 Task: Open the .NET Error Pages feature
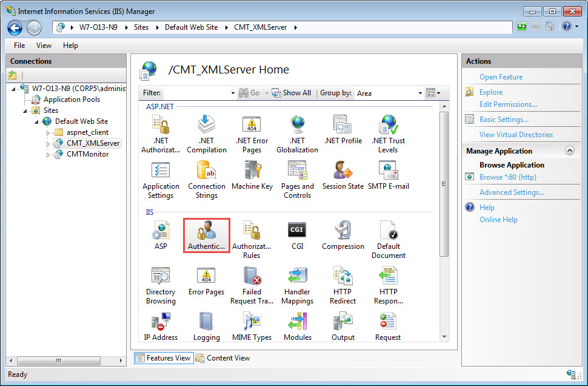pos(252,134)
